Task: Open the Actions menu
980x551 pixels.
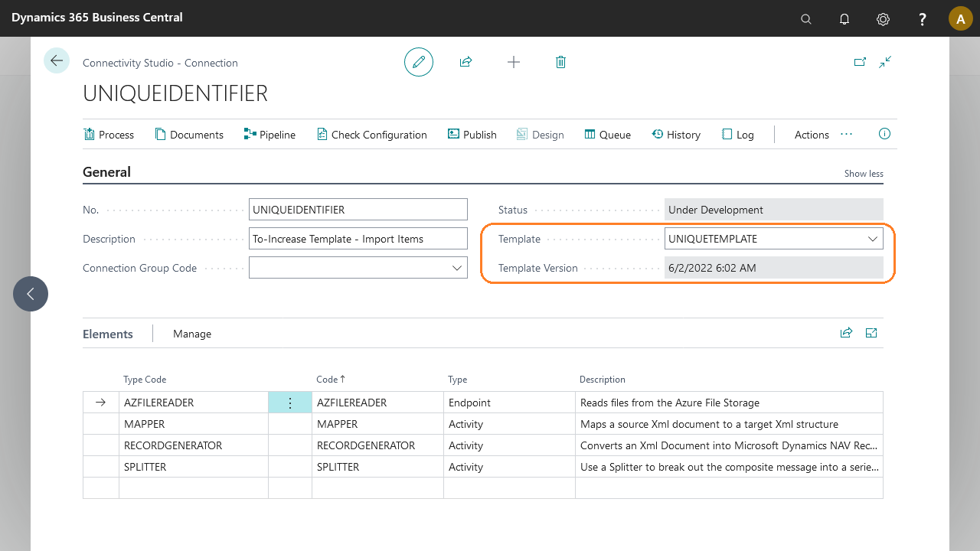Action: (812, 135)
